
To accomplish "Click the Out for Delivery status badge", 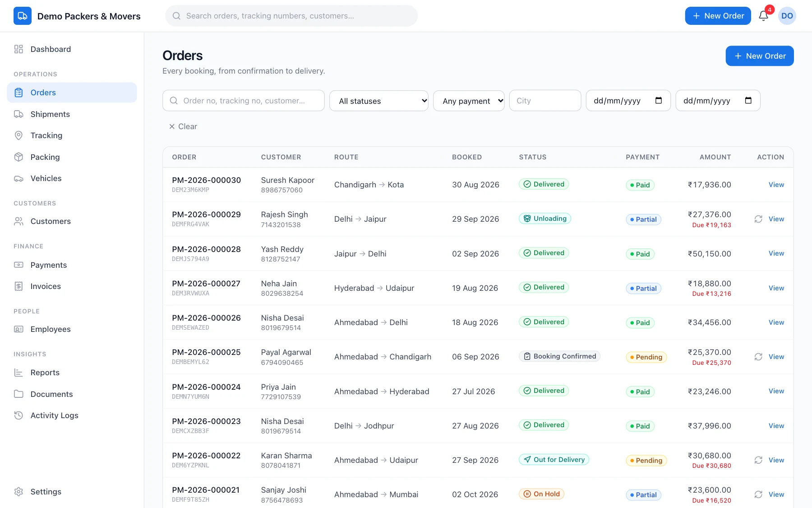I will (x=554, y=460).
